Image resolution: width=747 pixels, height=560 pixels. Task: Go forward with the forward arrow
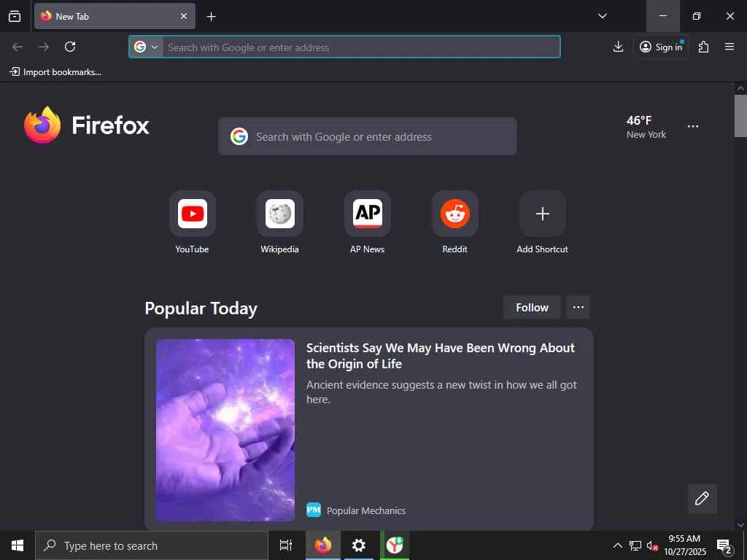point(44,47)
